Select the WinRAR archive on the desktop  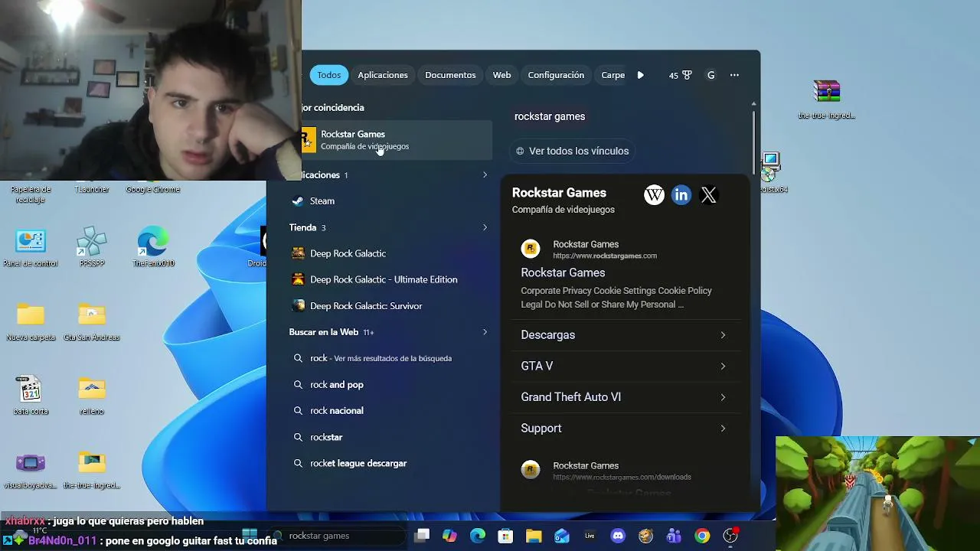click(x=827, y=98)
